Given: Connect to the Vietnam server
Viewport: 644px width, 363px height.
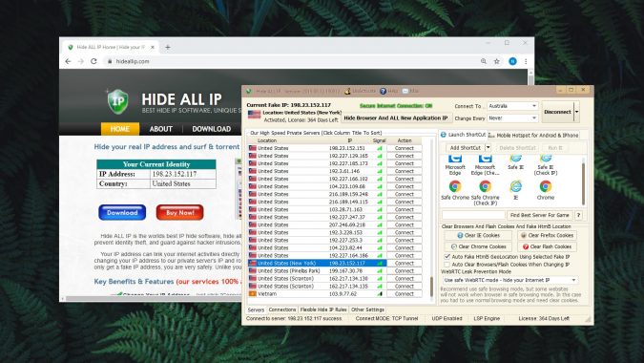Looking at the screenshot, I should coord(405,294).
